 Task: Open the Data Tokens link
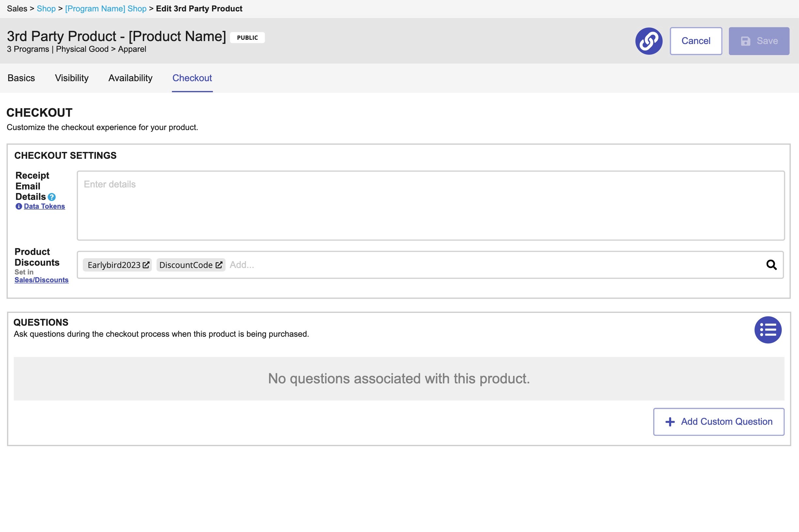(x=44, y=206)
